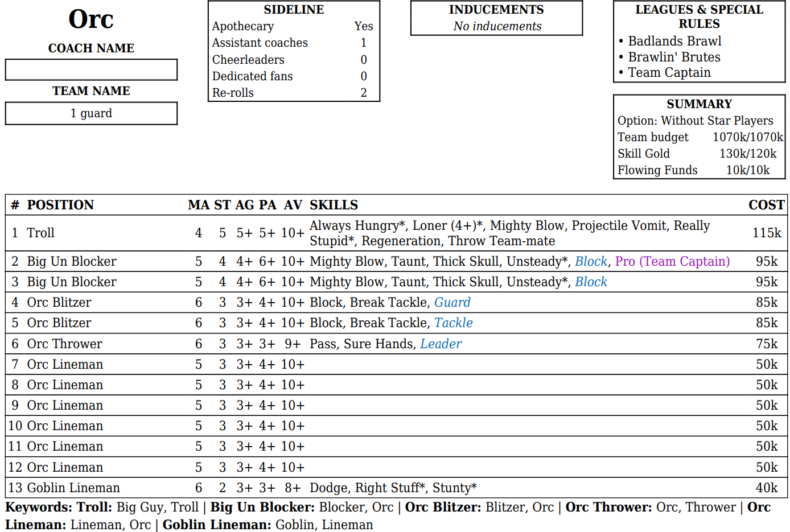The image size is (790, 532).
Task: Select Big Un Blocker in row 2
Action: coord(72,261)
